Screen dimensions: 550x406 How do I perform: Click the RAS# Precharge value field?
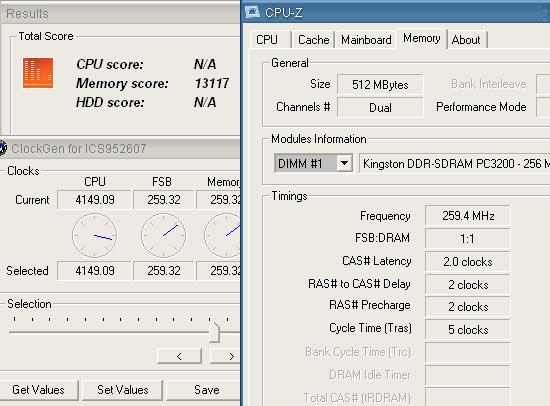pos(468,307)
